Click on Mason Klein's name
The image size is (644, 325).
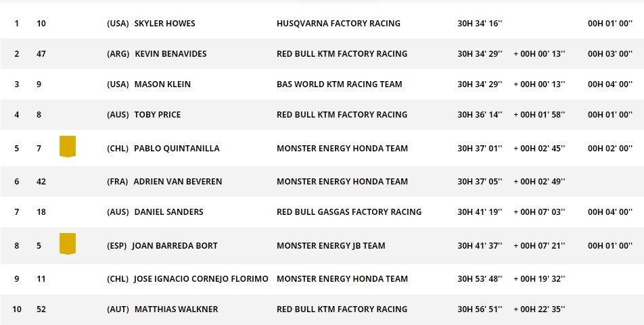pyautogui.click(x=162, y=84)
